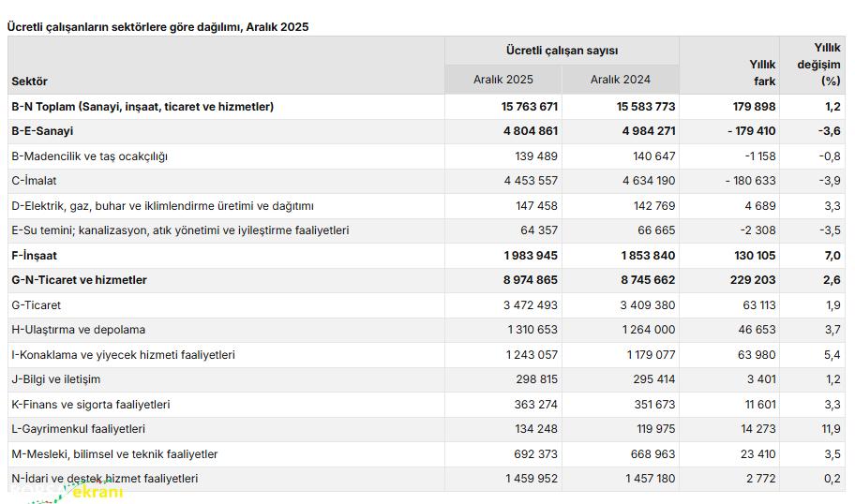Image resolution: width=855 pixels, height=504 pixels.
Task: Click the Sektör column header
Action: [29, 82]
